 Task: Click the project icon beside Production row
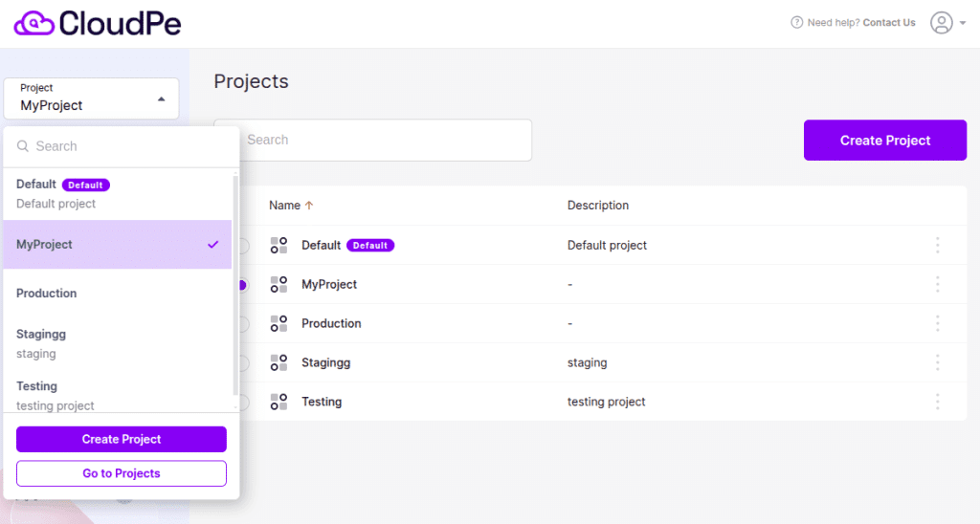click(x=278, y=323)
